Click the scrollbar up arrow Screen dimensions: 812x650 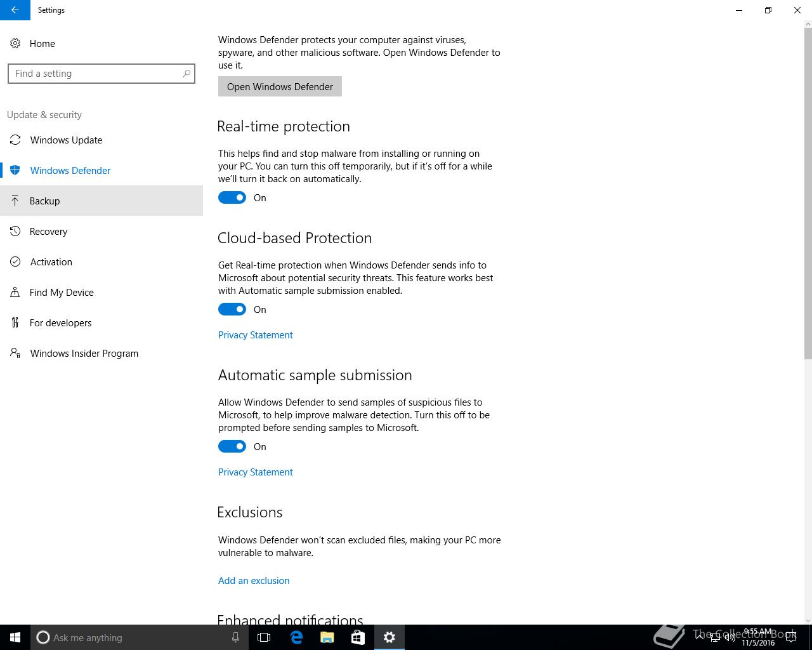808,24
